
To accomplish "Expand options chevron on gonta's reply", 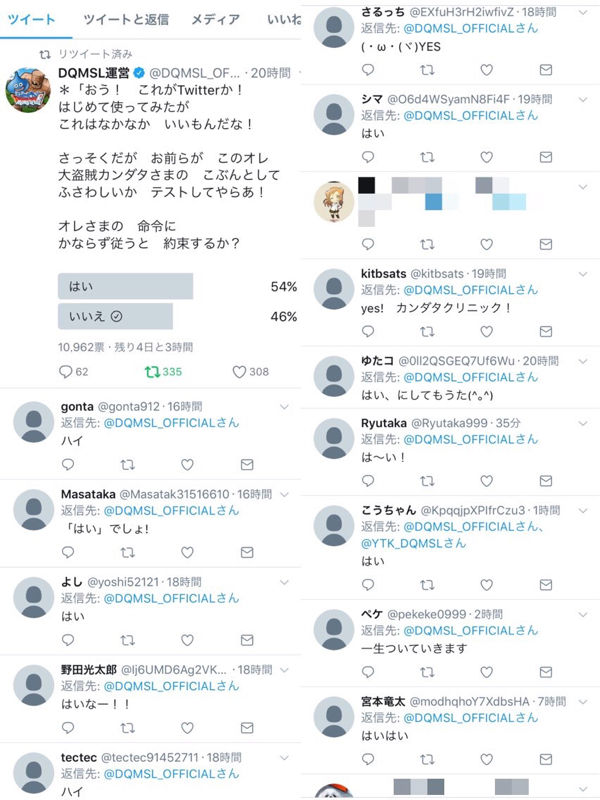I will pyautogui.click(x=284, y=407).
